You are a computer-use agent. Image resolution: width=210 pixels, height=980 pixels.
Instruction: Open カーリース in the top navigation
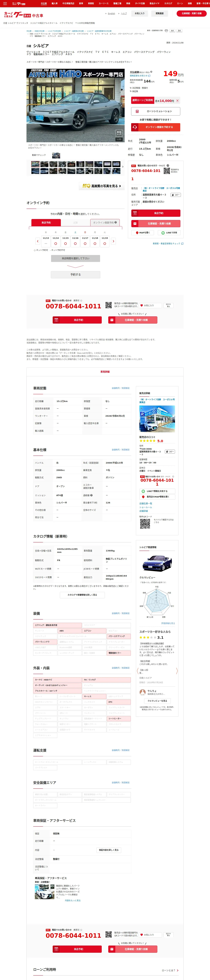coord(104,3)
